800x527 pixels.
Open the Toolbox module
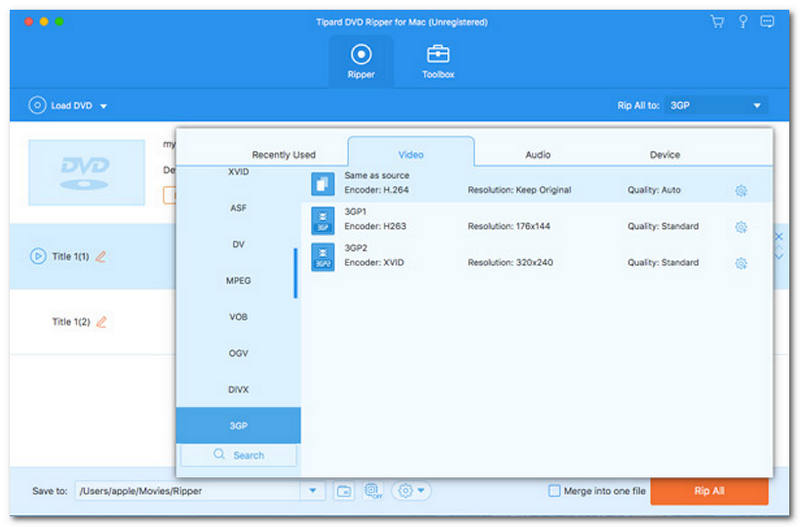(x=438, y=62)
